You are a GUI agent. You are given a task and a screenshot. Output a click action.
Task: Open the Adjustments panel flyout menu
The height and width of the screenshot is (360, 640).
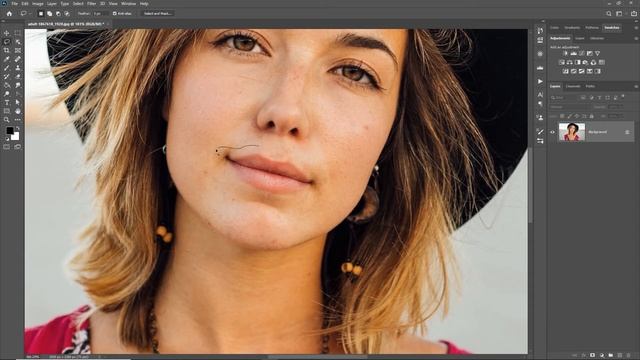coord(636,38)
